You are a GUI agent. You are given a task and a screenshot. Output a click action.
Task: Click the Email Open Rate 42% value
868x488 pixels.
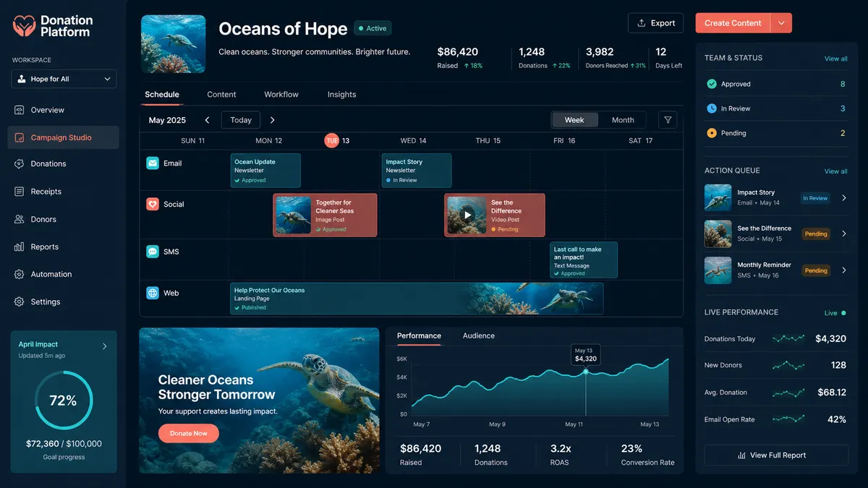click(837, 419)
